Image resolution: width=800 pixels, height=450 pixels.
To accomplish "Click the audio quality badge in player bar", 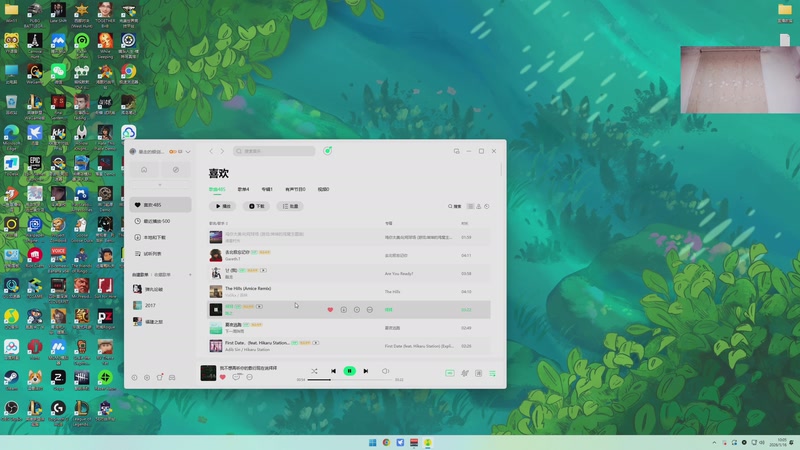I will [449, 373].
